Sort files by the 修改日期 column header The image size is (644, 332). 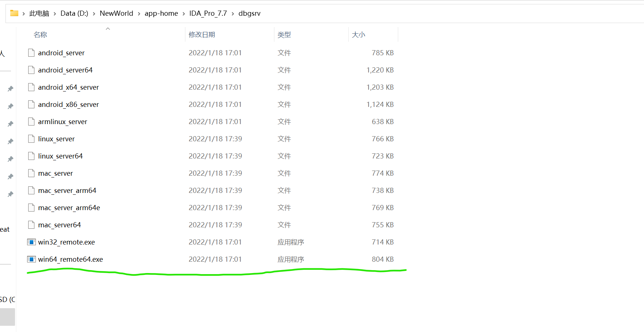202,34
